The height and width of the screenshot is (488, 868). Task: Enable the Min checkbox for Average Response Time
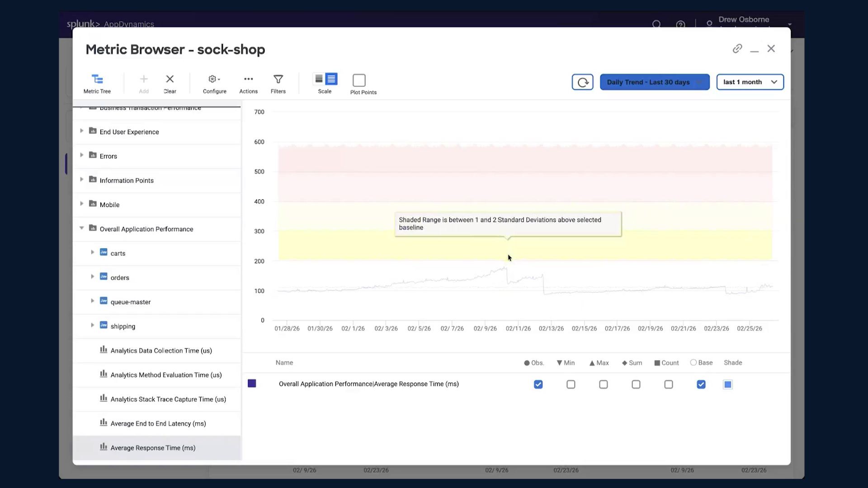click(571, 385)
